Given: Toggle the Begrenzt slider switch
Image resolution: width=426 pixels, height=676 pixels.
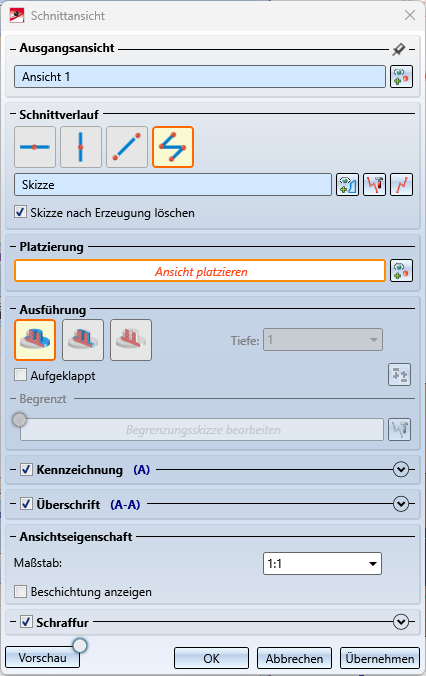Looking at the screenshot, I should click(19, 419).
